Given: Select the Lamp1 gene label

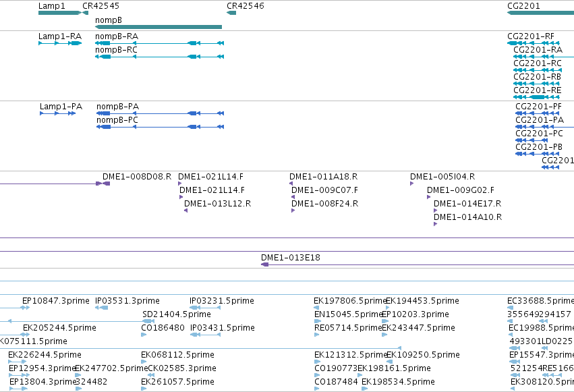Looking at the screenshot, I should point(52,6).
